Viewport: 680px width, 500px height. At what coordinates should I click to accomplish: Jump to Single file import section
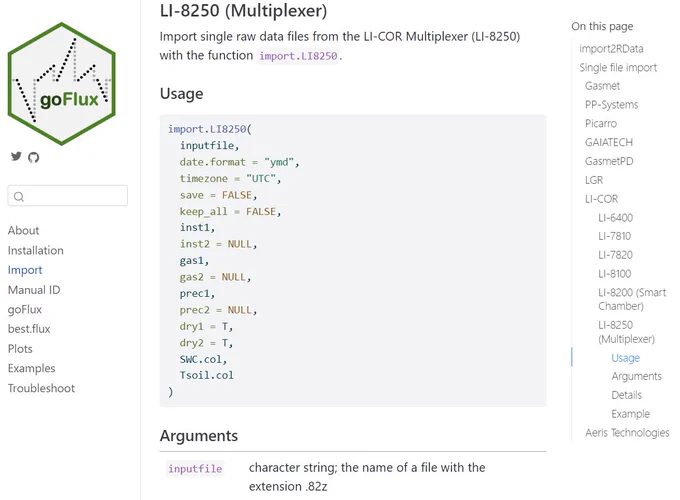click(x=618, y=68)
